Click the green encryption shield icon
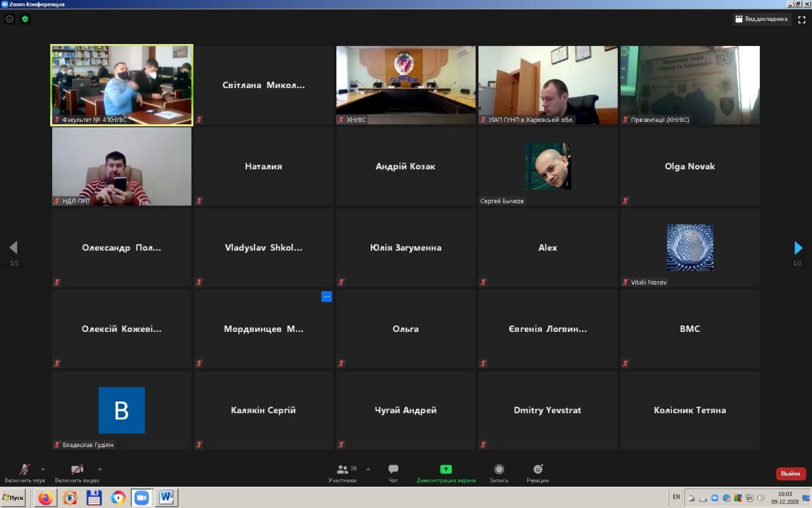812x508 pixels. (x=25, y=19)
